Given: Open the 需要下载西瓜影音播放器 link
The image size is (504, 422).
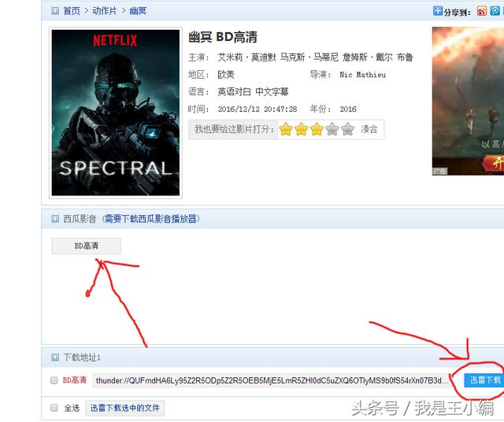Looking at the screenshot, I should 150,219.
